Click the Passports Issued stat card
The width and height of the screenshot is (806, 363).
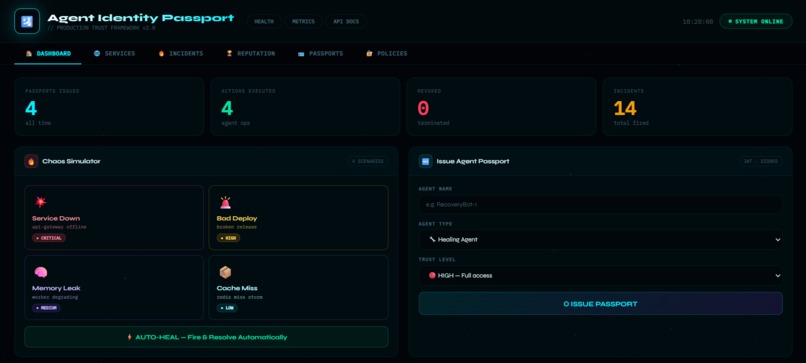click(109, 106)
